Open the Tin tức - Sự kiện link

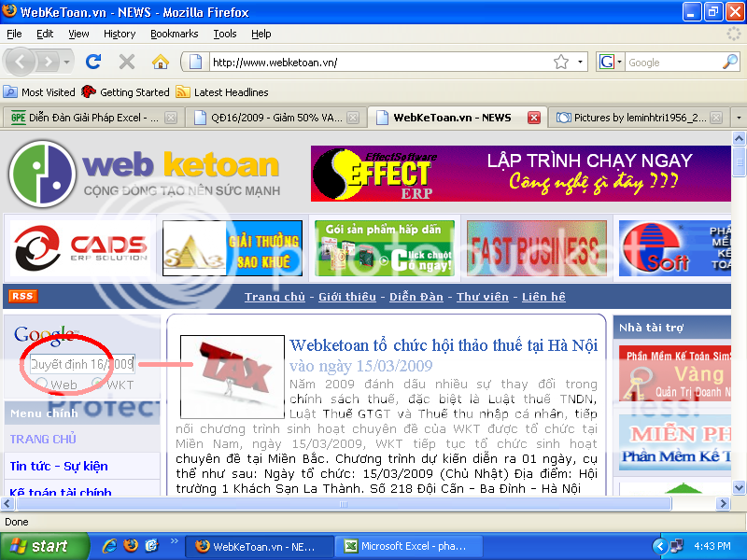[59, 466]
